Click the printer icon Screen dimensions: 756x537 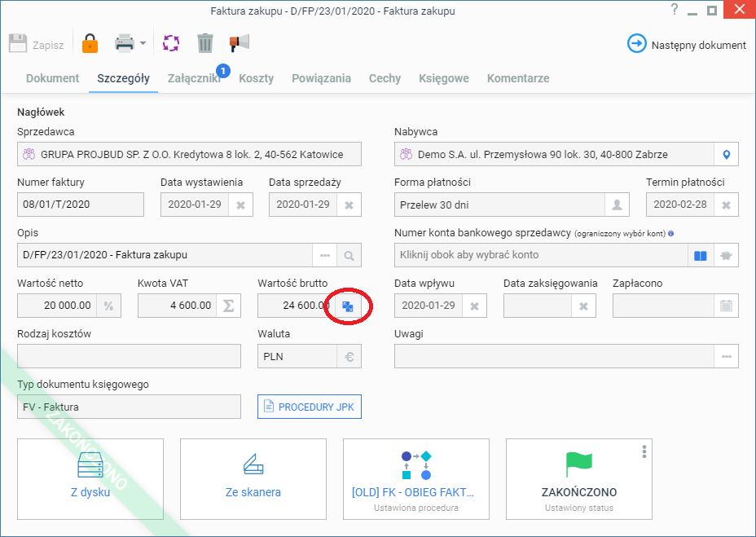tap(125, 43)
